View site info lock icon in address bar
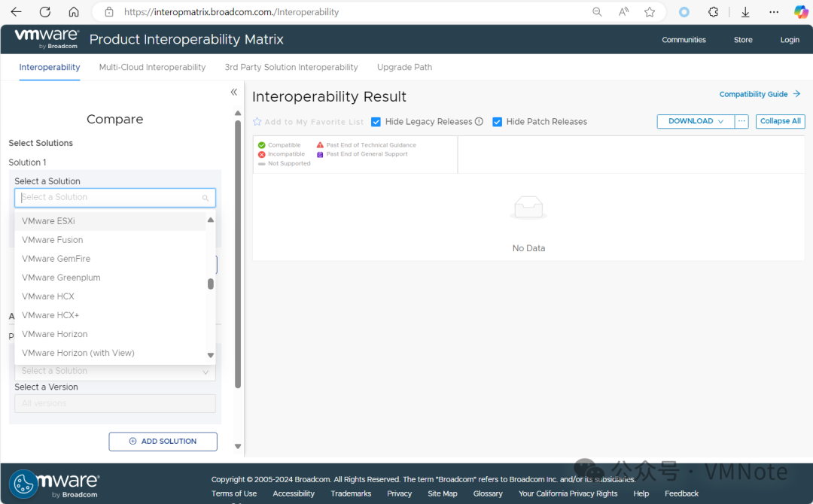Image resolution: width=813 pixels, height=504 pixels. [109, 12]
